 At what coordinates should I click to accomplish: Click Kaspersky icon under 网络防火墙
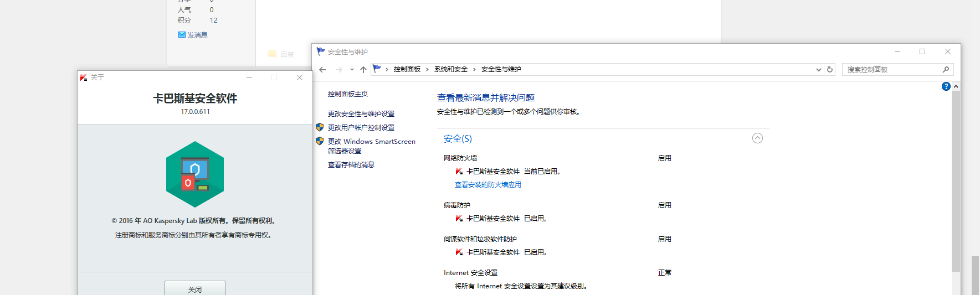point(459,172)
